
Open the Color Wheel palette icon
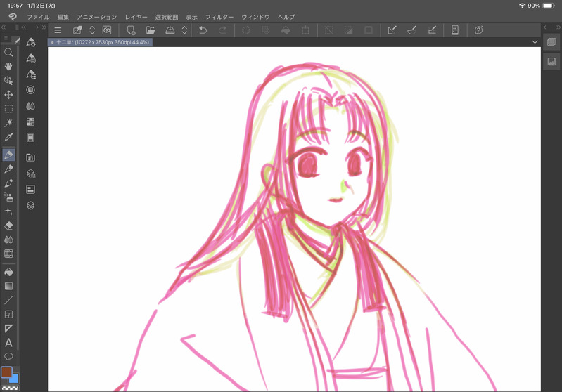point(31,89)
